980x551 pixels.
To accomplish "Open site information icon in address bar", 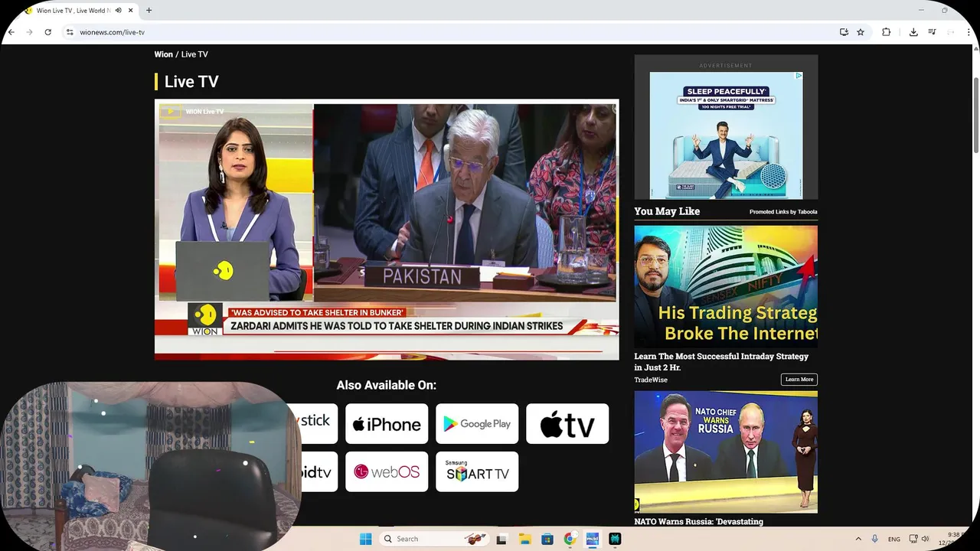I will click(x=70, y=32).
